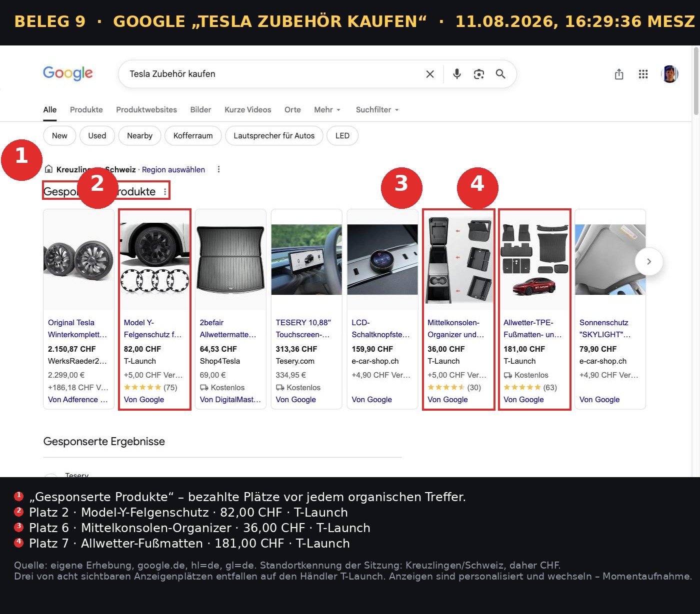Click the 2befair Allwettermatte title link
This screenshot has width=700, height=614.
point(228,329)
